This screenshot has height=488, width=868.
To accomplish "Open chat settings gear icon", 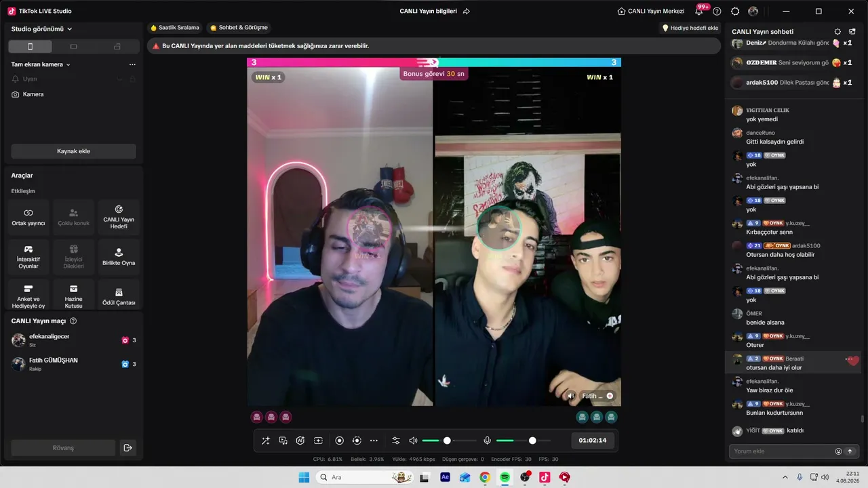I will [x=837, y=31].
